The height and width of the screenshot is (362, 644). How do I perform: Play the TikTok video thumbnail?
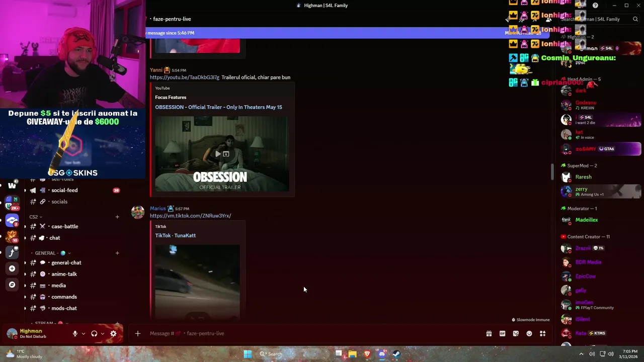(197, 282)
